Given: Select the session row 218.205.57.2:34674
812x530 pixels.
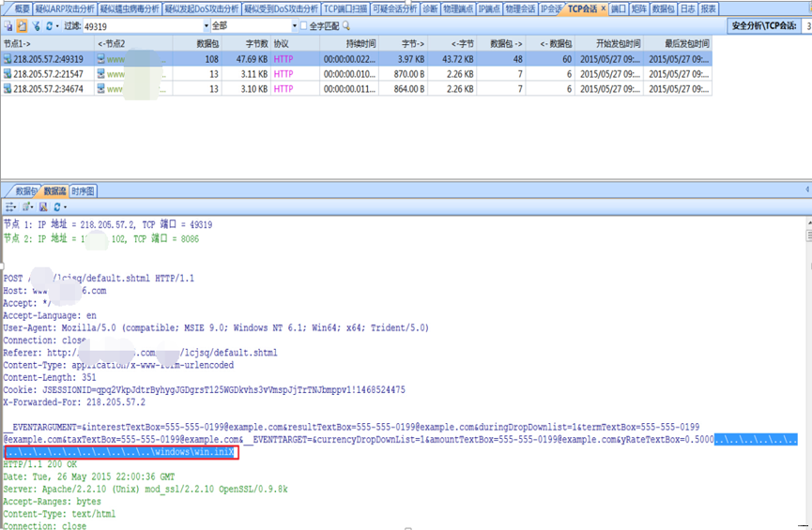Looking at the screenshot, I should coord(49,89).
